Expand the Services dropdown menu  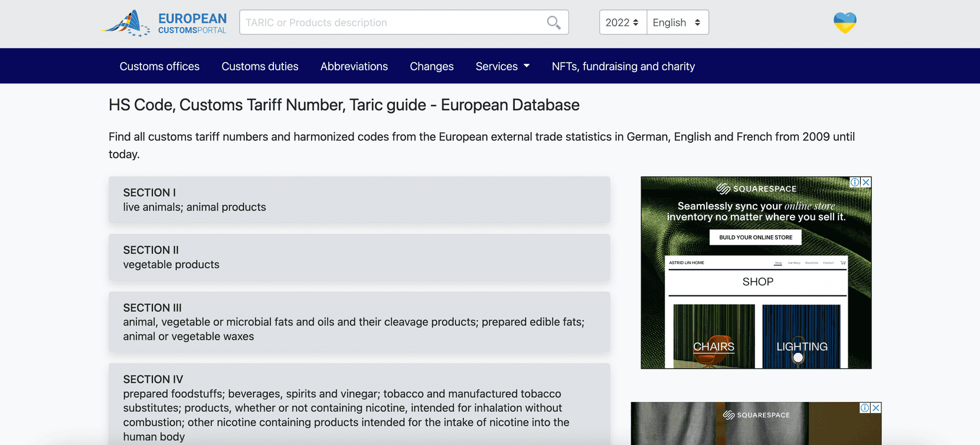pyautogui.click(x=502, y=66)
